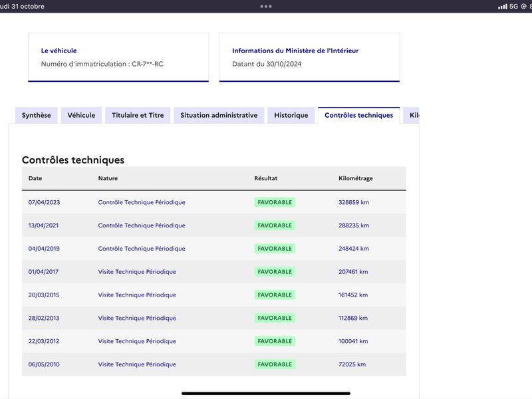This screenshot has width=532, height=399.
Task: Click the date 04/04/2019
Action: coord(44,248)
